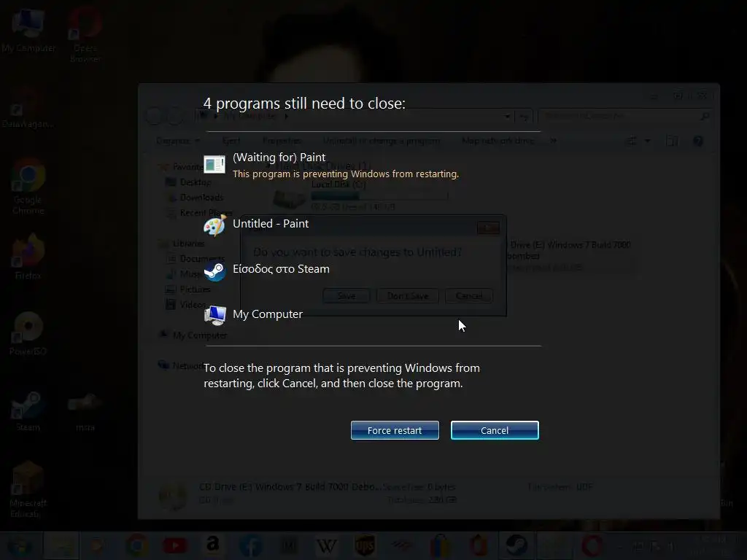Select the '(Waiting for) Paint' entry text
The image size is (747, 560).
[x=279, y=157]
